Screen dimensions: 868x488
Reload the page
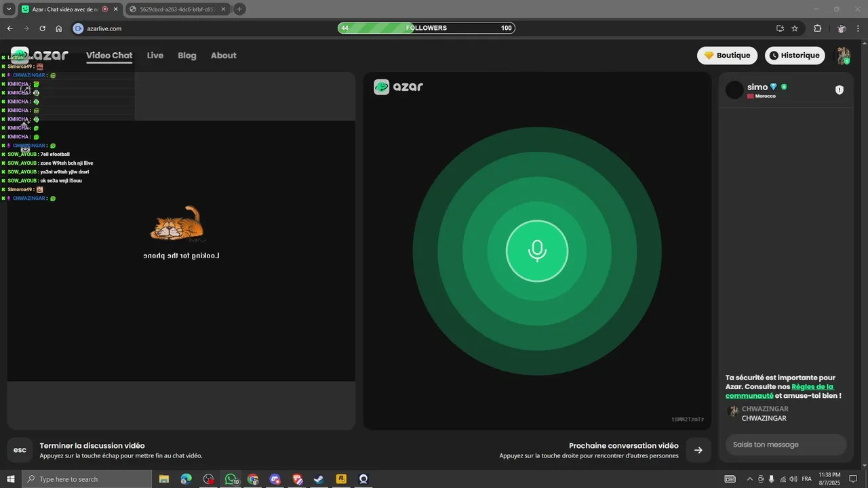(x=42, y=28)
